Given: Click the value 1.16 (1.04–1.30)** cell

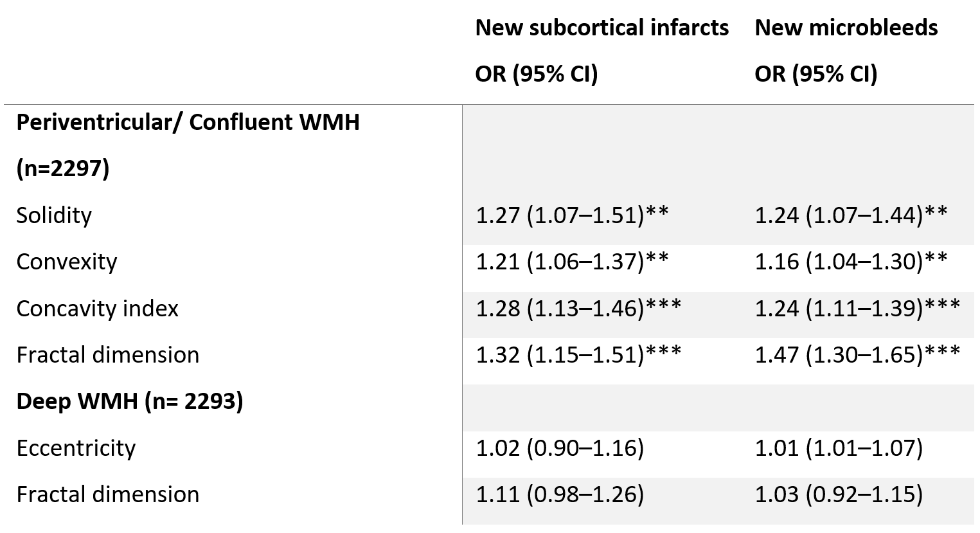Looking at the screenshot, I should [851, 262].
